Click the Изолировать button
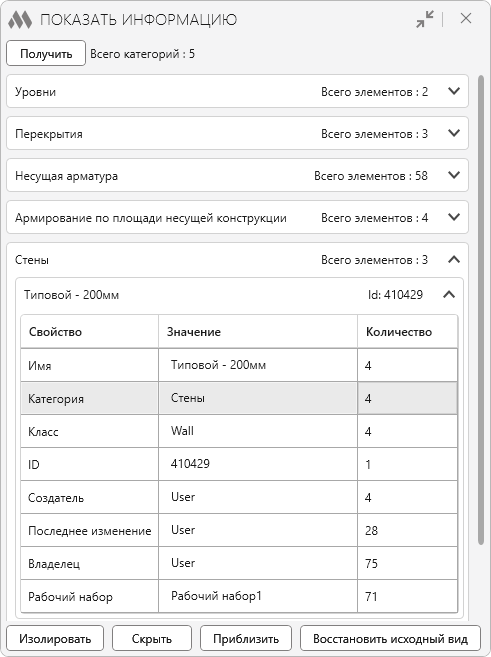The image size is (491, 657). point(55,638)
